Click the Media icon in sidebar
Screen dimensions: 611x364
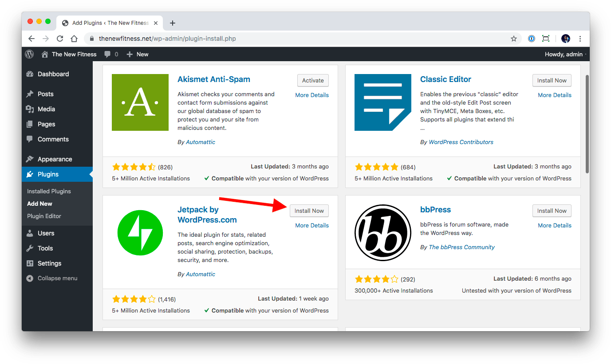point(30,109)
